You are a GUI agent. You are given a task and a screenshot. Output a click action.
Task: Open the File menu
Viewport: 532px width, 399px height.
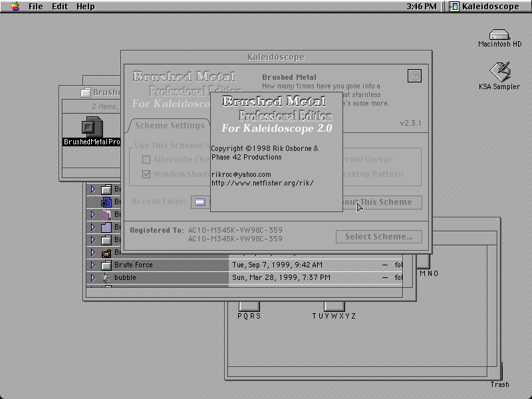(x=36, y=7)
